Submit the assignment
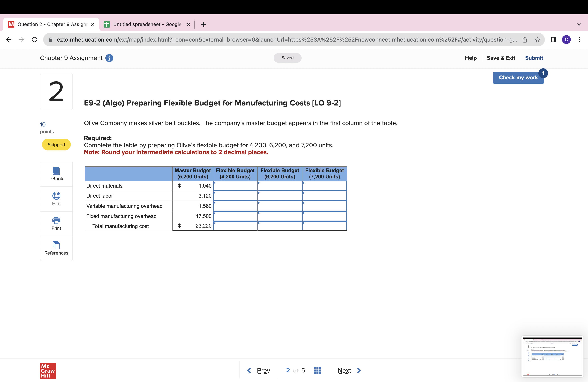588x382 pixels. coord(534,58)
